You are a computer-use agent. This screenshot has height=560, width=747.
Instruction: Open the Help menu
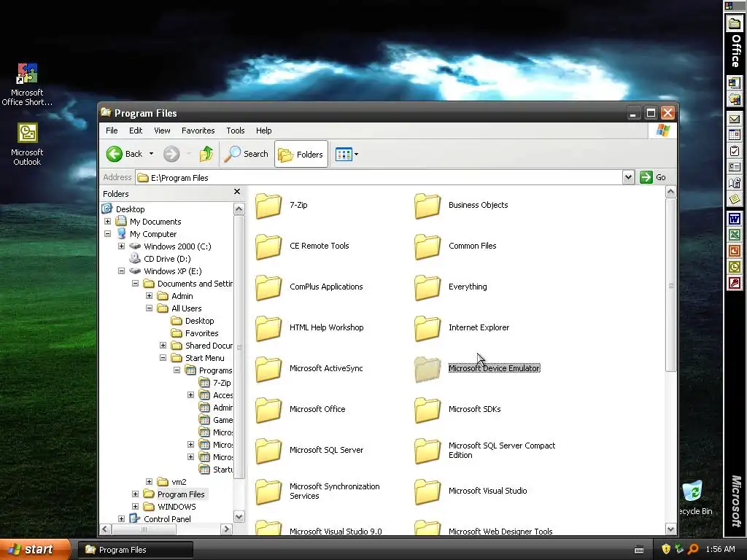coord(263,131)
